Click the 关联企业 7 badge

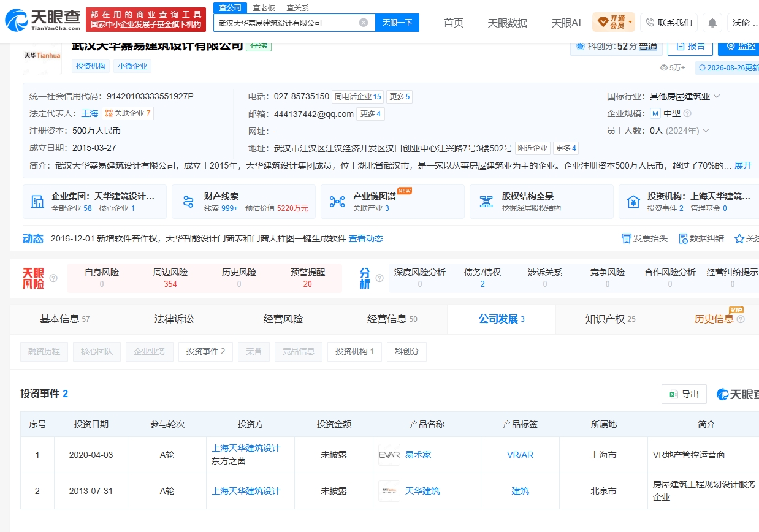pos(128,113)
